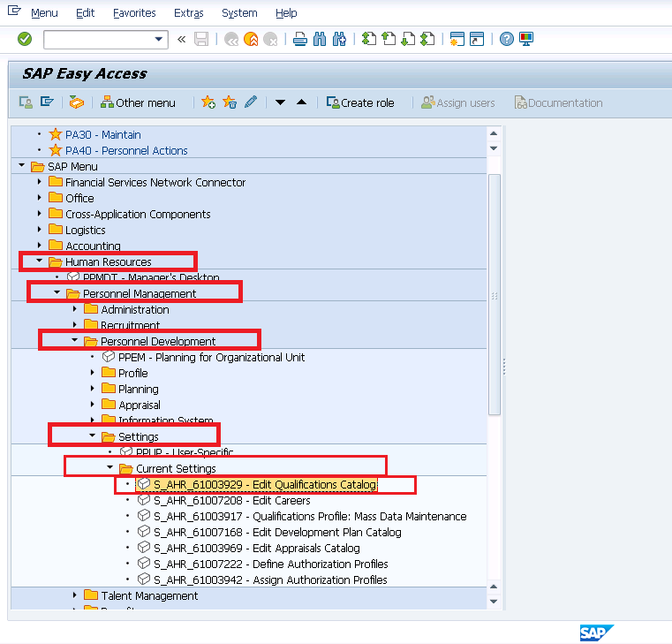Open the command field dropdown arrow
This screenshot has width=672, height=644.
[159, 39]
